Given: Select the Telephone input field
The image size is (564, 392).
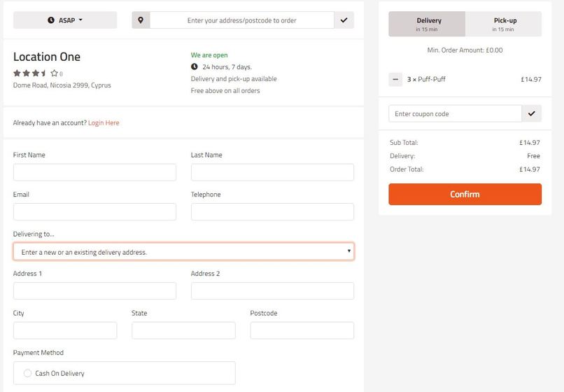Looking at the screenshot, I should click(x=272, y=211).
